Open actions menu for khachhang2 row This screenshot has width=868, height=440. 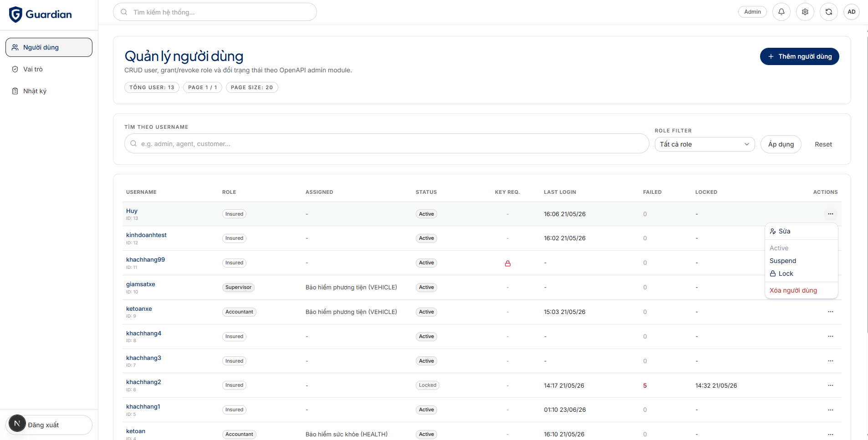click(x=831, y=385)
